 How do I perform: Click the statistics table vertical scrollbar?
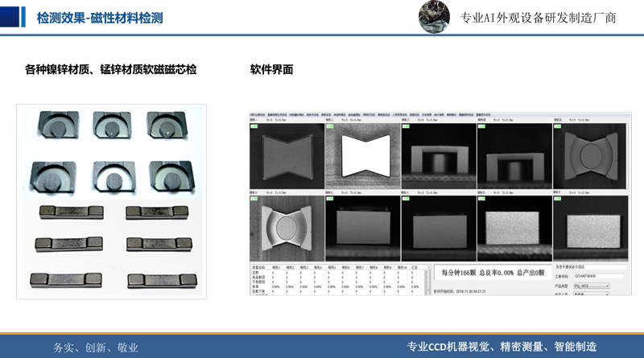[x=428, y=280]
